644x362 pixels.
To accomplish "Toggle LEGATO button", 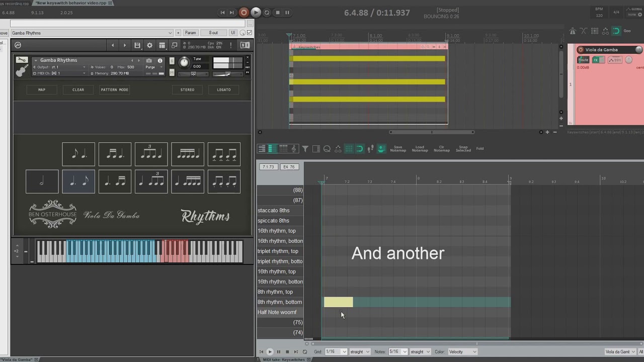I will point(224,89).
